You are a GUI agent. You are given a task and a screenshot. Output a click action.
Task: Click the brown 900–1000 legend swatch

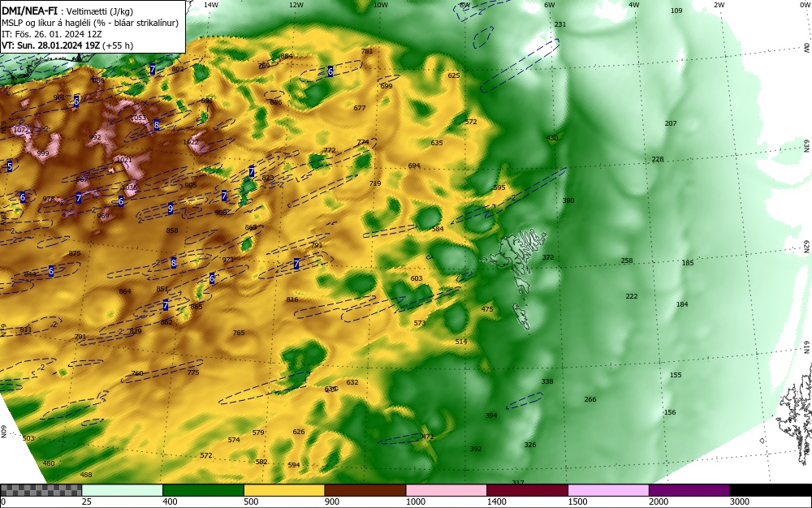[x=365, y=490]
